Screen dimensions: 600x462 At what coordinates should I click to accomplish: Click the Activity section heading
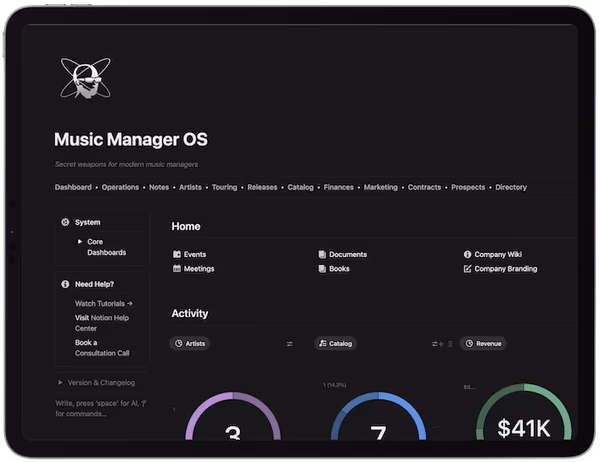click(189, 313)
